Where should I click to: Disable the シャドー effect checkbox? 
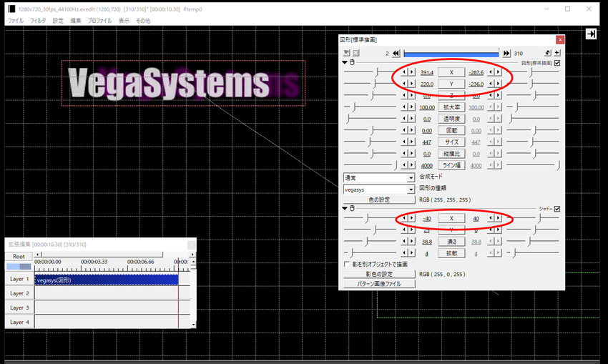557,209
